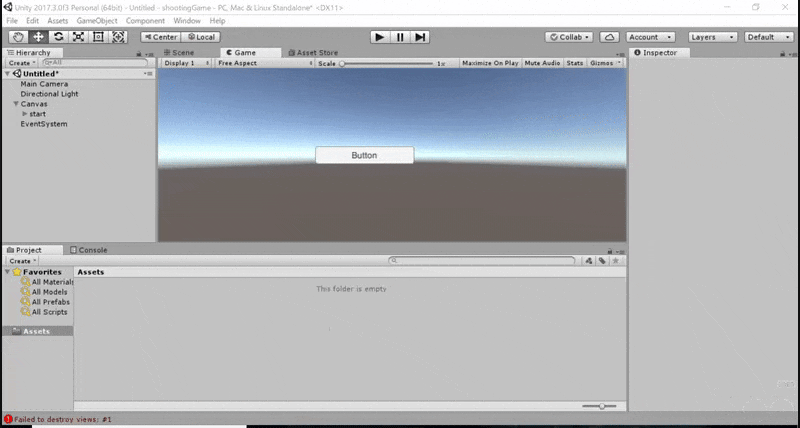This screenshot has height=428, width=800.
Task: Toggle Gizmos in Game view
Action: point(602,63)
